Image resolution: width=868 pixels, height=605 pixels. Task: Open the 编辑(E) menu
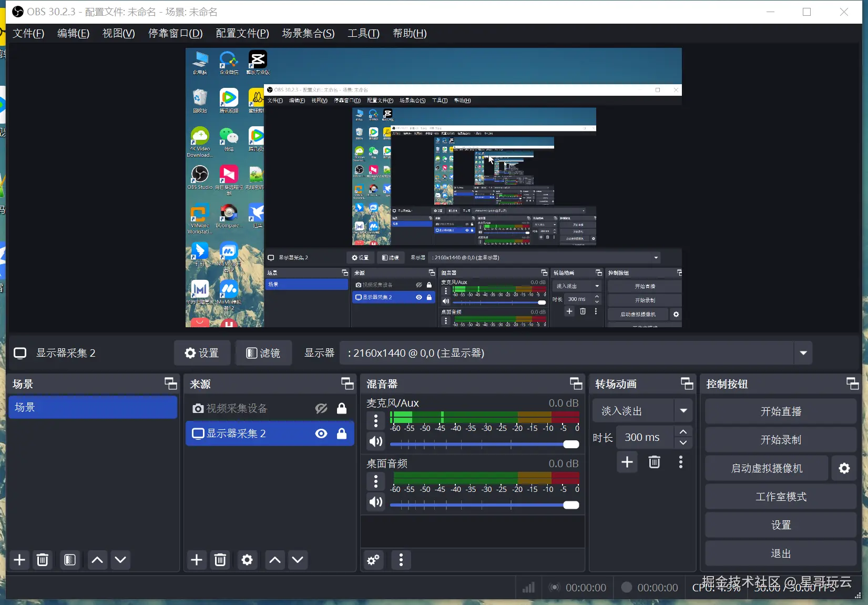74,33
